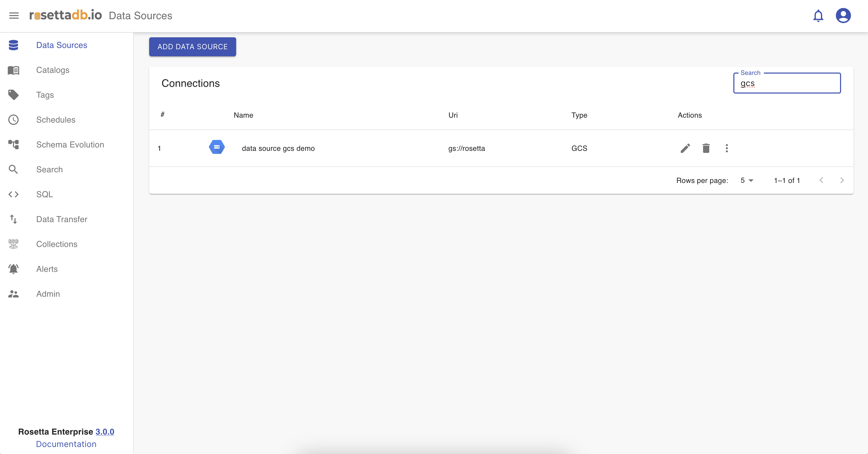Open the user account avatar

point(843,16)
